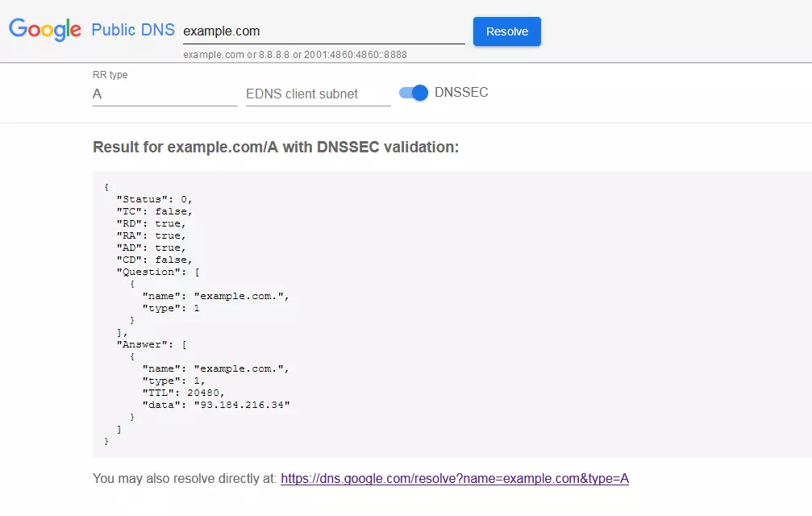
Task: Click the hint text showing 8.8.8.8 examples
Action: tap(295, 54)
